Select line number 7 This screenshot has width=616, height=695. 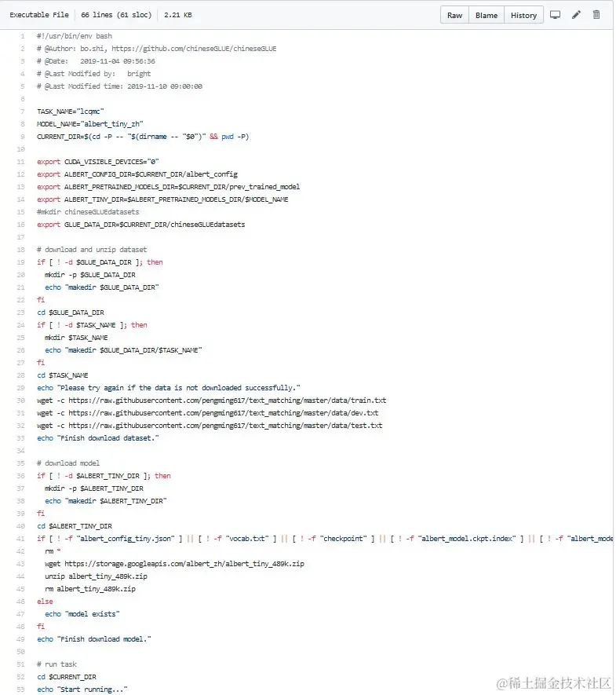(22, 112)
